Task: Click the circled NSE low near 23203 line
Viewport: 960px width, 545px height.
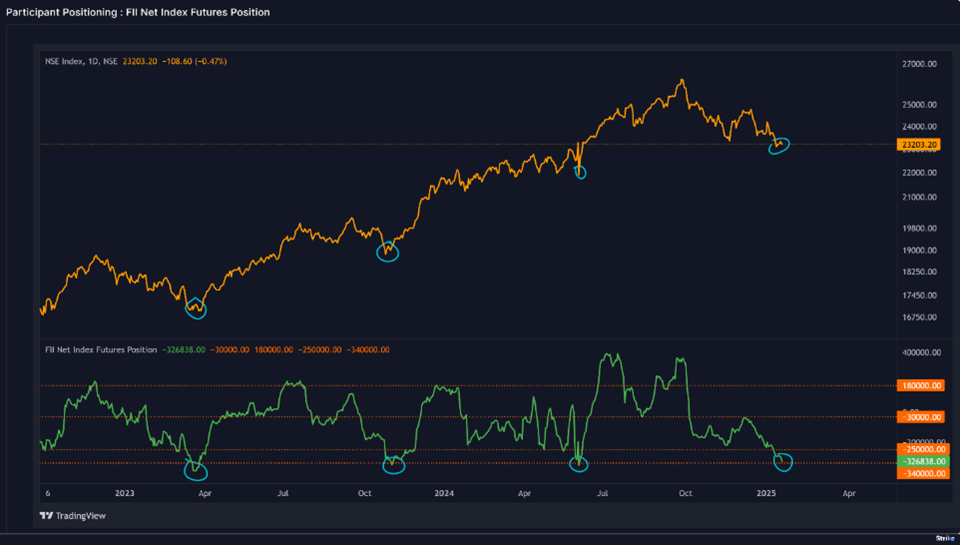Action: pos(779,146)
